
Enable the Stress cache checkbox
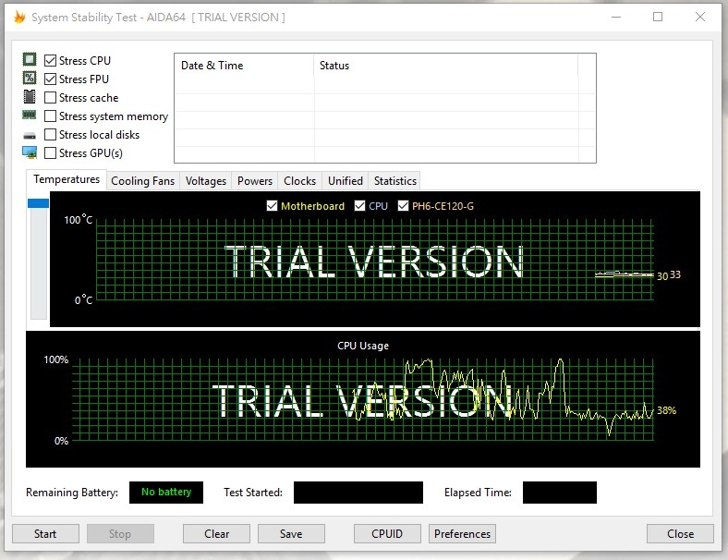tap(50, 98)
